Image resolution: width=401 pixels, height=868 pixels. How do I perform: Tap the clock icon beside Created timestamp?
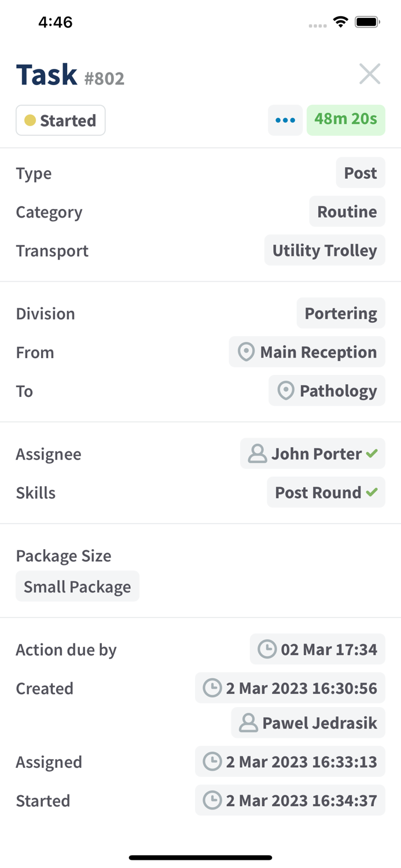[212, 688]
